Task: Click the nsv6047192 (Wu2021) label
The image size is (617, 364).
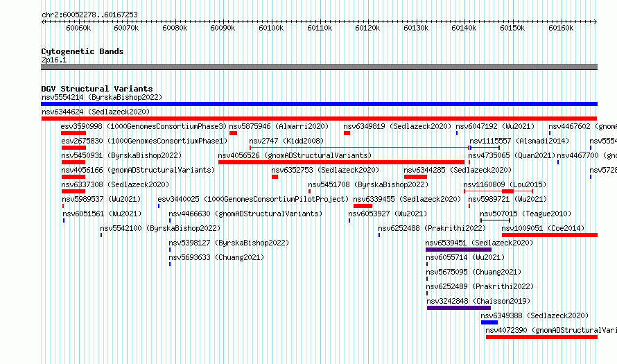Action: 495,126
